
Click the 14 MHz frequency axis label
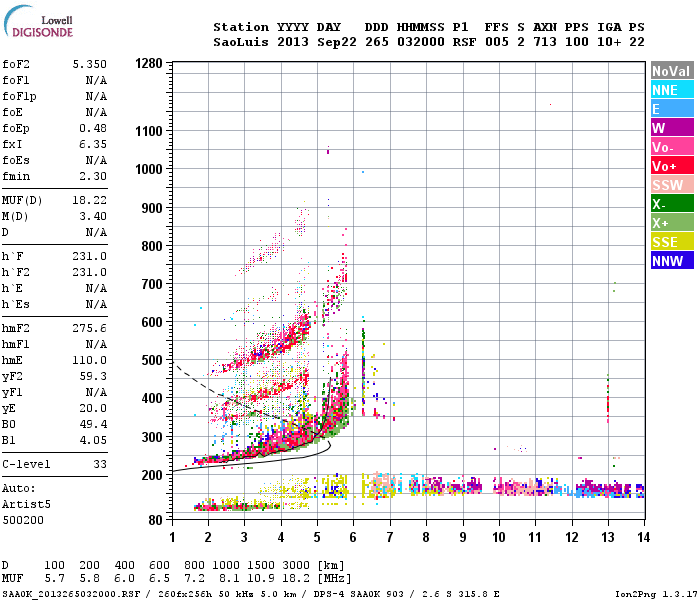pyautogui.click(x=643, y=537)
